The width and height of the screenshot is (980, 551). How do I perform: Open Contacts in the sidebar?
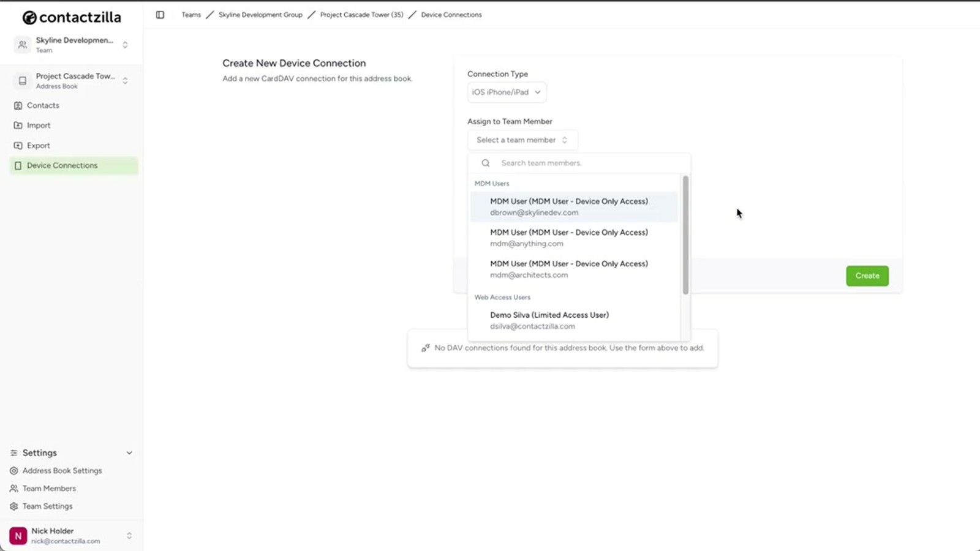pyautogui.click(x=73, y=105)
